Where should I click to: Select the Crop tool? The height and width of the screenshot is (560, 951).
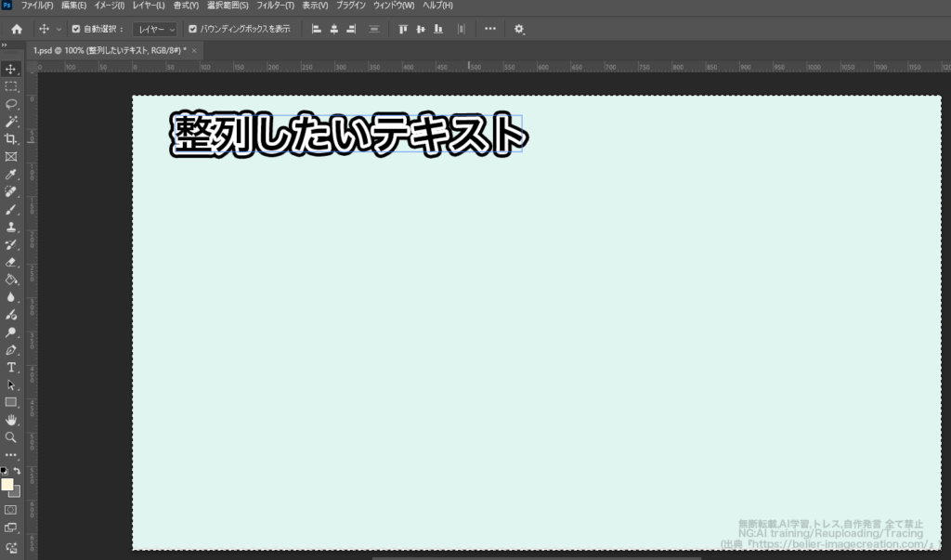(11, 139)
